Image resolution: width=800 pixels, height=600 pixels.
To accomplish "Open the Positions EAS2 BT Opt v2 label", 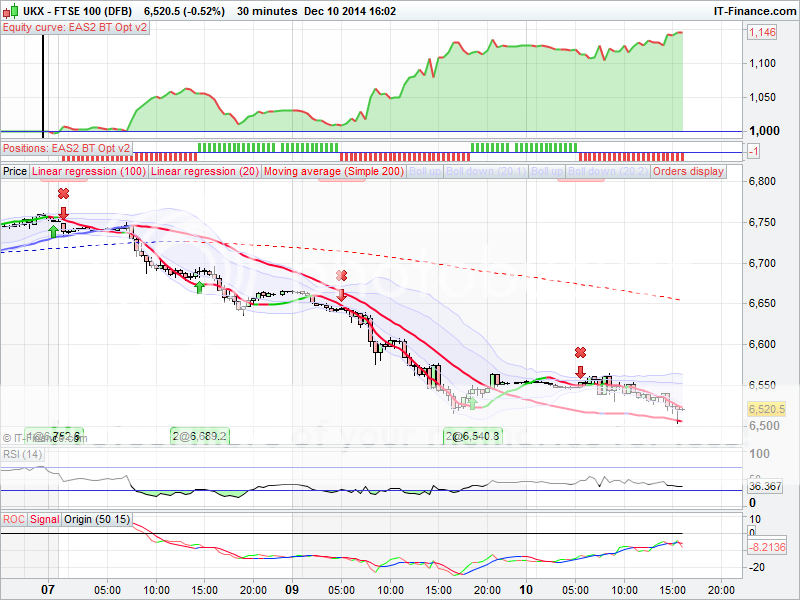I will pos(66,148).
